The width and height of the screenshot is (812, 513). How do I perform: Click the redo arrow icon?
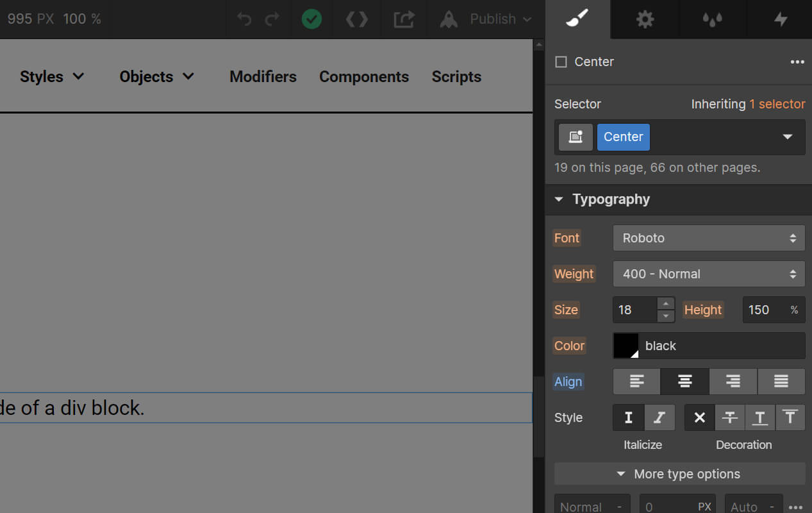272,19
